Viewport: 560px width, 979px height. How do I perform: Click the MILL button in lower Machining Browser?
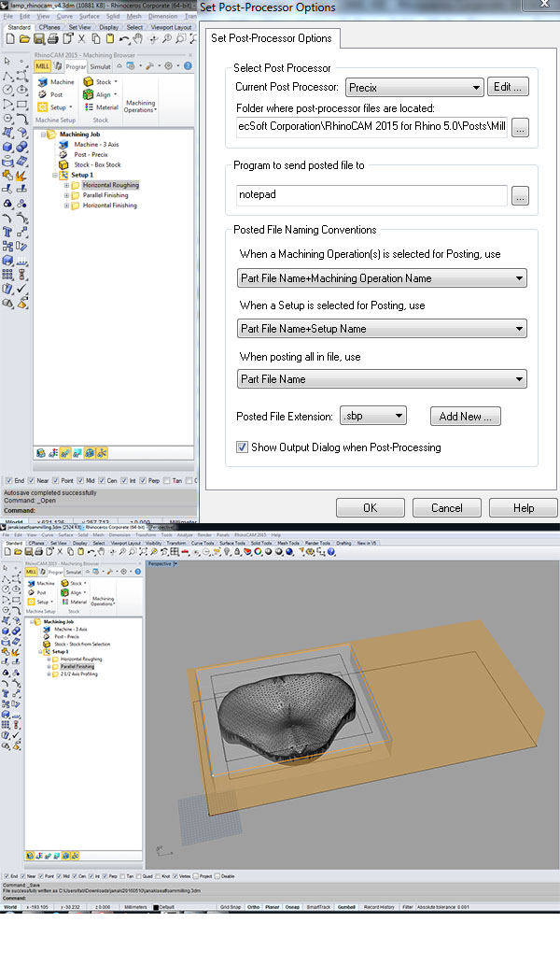[x=31, y=572]
